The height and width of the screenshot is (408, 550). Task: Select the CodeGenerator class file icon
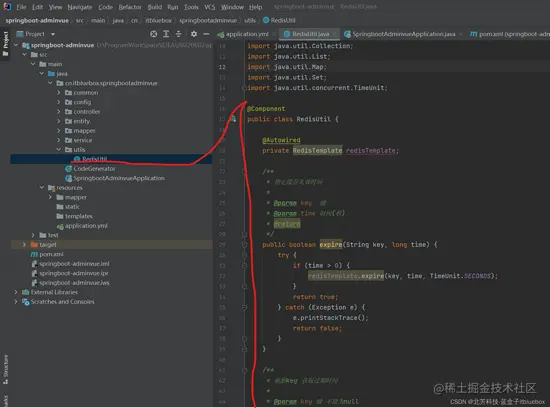[x=68, y=168]
